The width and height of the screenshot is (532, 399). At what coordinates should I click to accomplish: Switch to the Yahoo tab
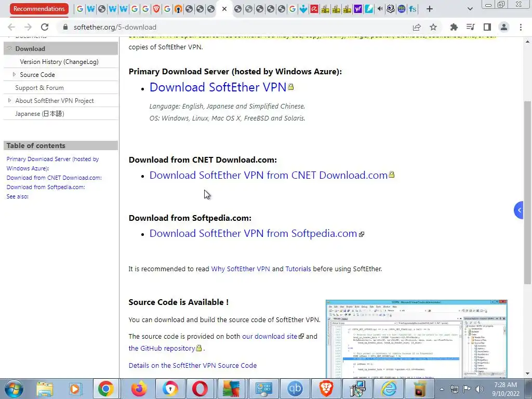click(357, 9)
